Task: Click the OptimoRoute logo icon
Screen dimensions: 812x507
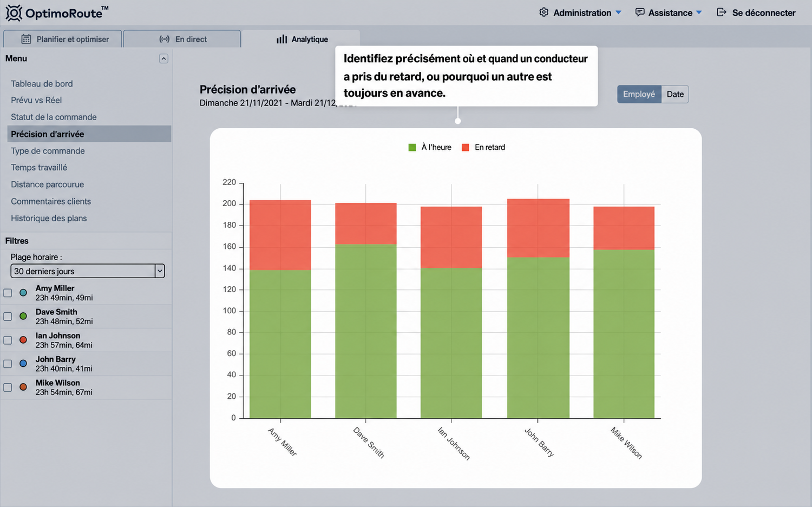Action: [14, 13]
